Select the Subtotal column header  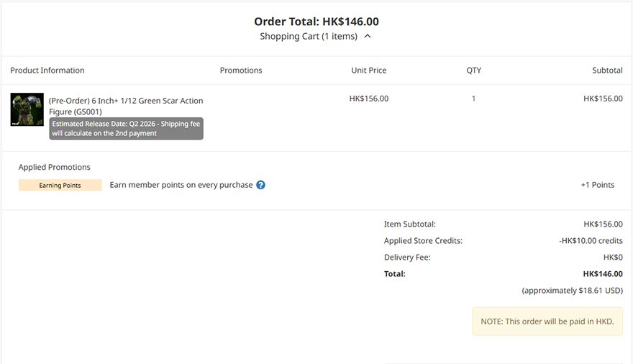coord(608,70)
